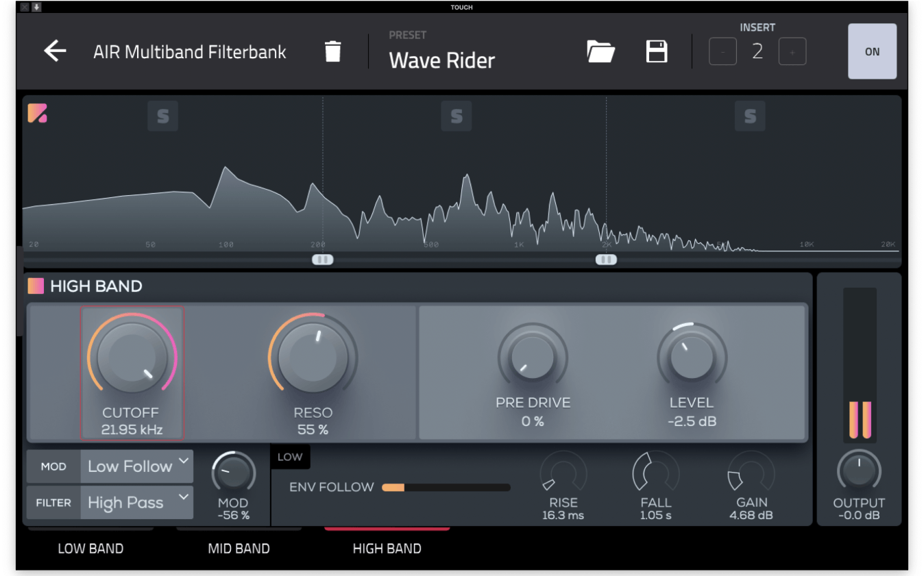Click the AIR Multiband Filterbank title

click(190, 52)
